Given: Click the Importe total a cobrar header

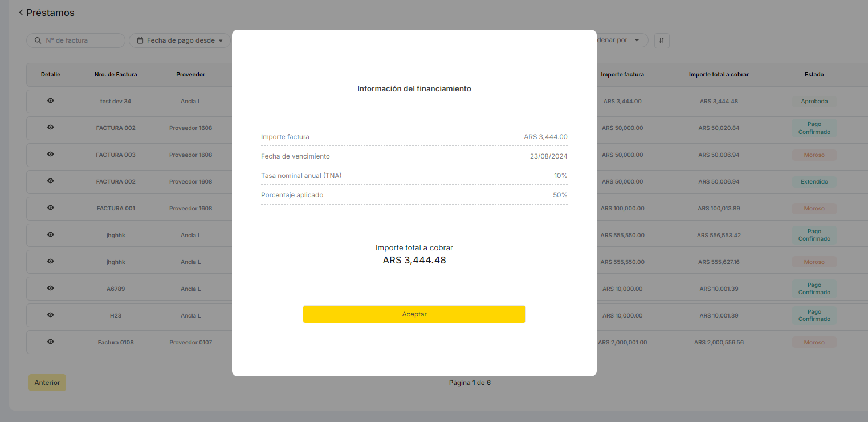Looking at the screenshot, I should click(x=719, y=75).
